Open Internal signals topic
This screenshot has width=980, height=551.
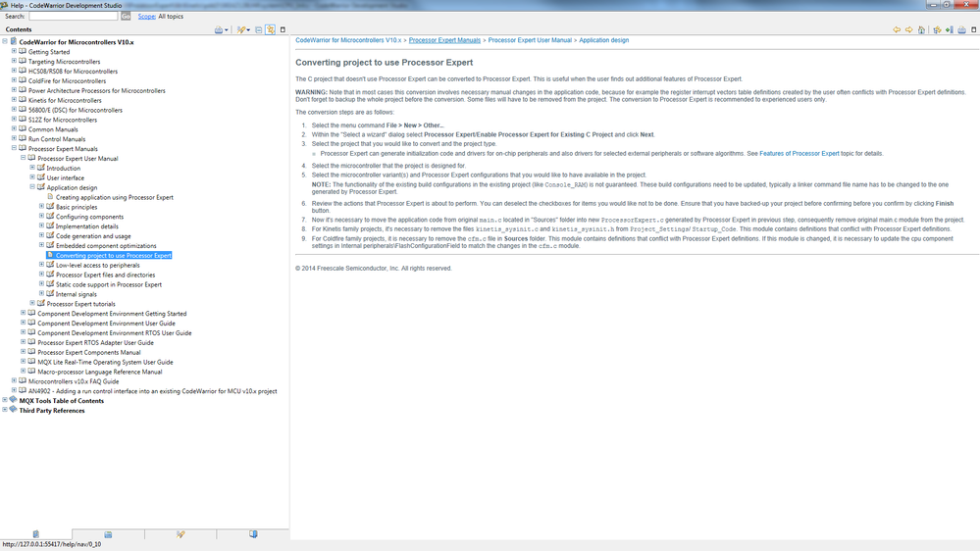pos(77,294)
